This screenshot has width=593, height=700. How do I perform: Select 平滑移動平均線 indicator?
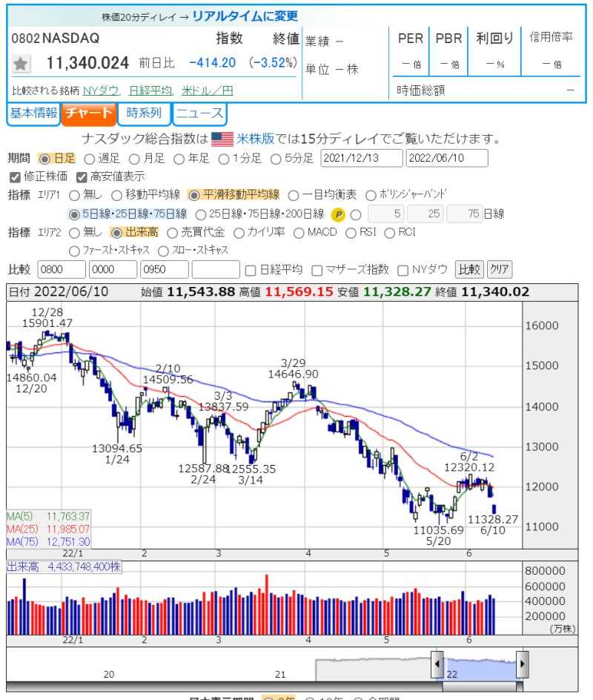pos(193,196)
